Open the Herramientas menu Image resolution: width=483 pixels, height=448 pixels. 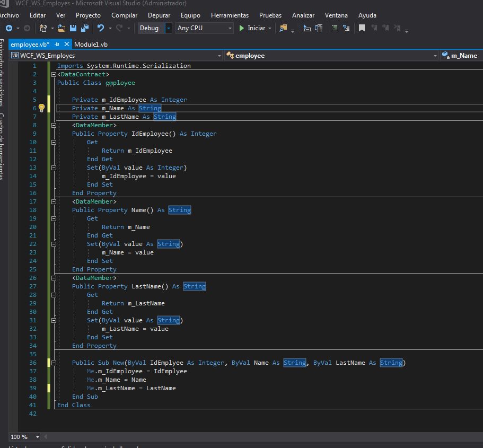tap(230, 15)
